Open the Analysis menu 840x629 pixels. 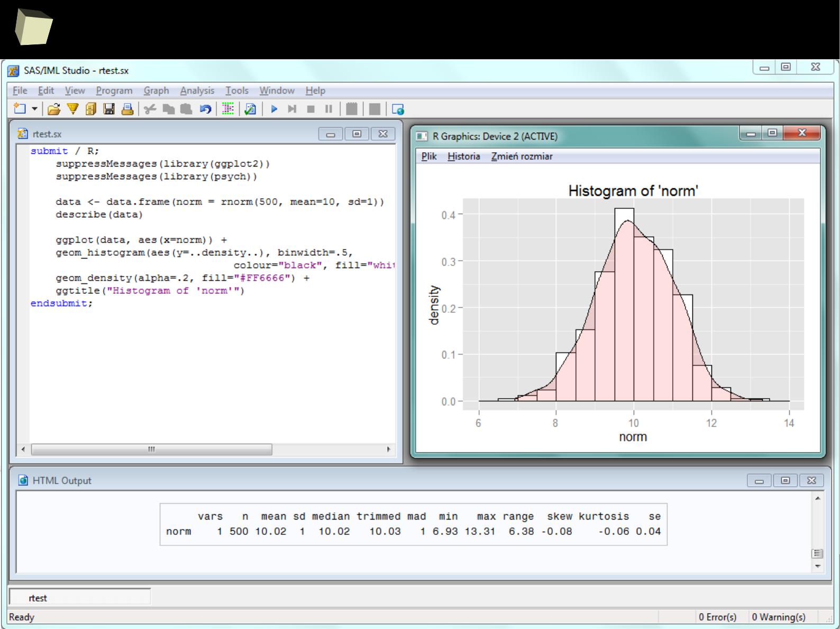pos(197,90)
